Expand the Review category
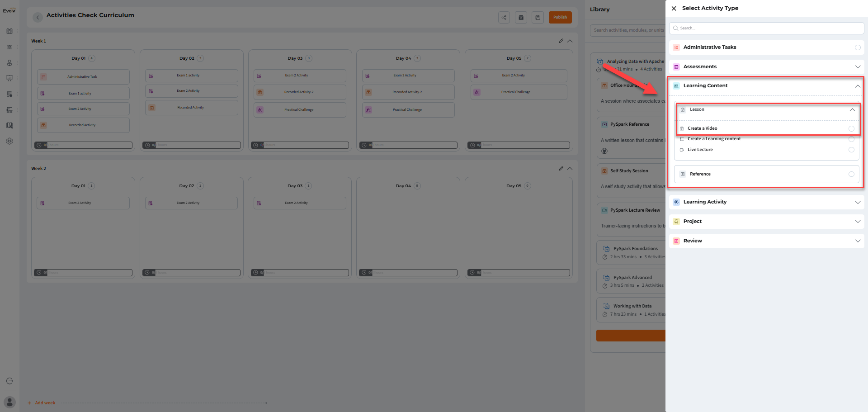The image size is (868, 412). click(x=858, y=241)
